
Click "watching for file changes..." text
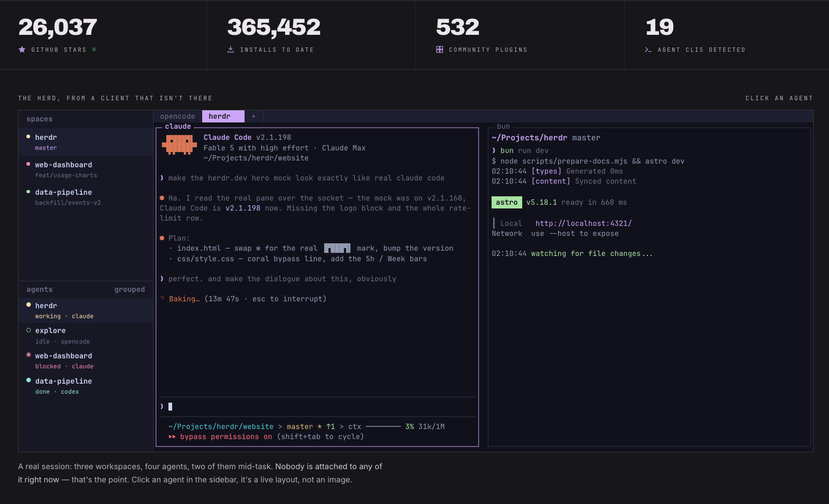[x=592, y=253]
